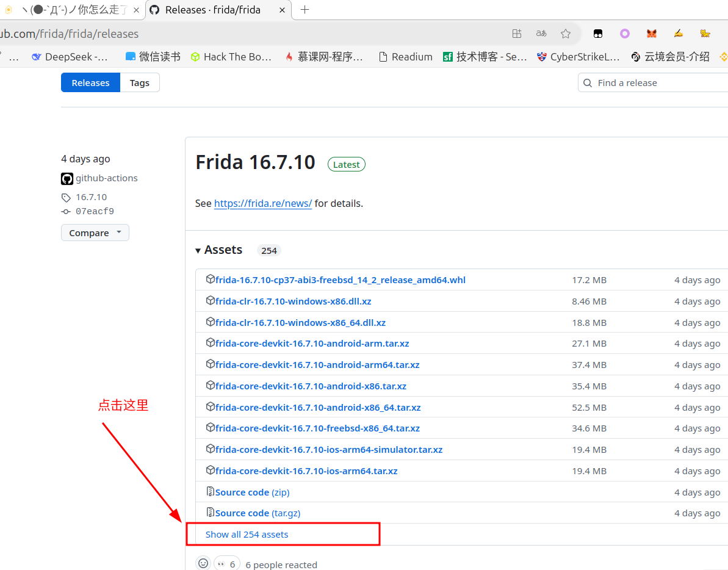The width and height of the screenshot is (728, 570).
Task: Open the split view icon in address bar
Action: (517, 34)
